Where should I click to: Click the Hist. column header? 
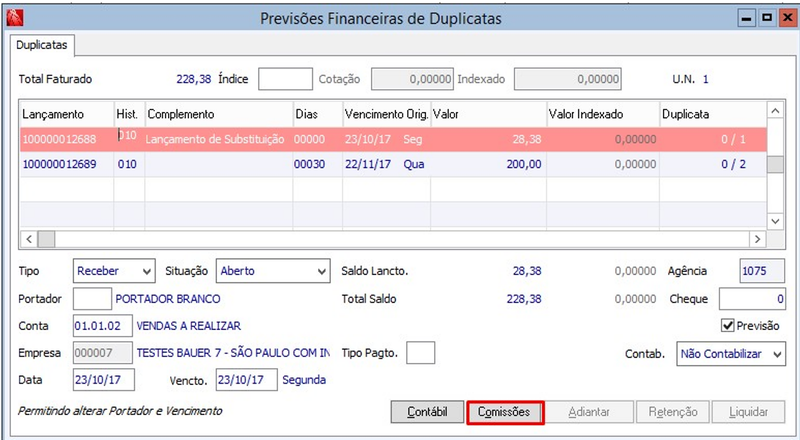pos(130,114)
